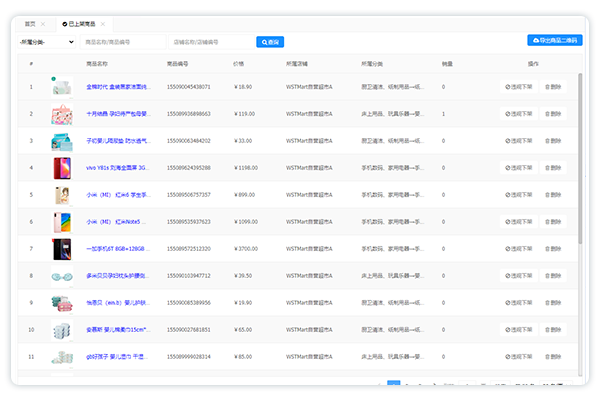Take down the vivo Y81s product for violation
The image size is (600, 400).
pos(519,168)
